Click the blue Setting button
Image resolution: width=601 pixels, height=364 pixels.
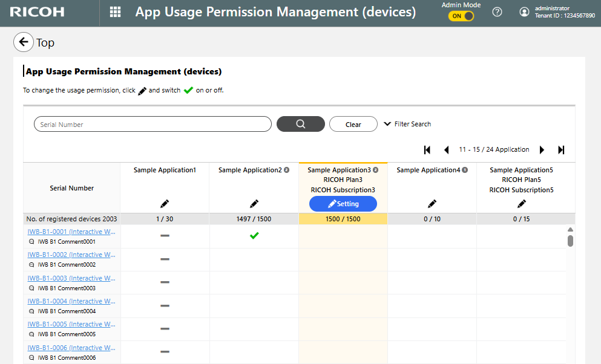tap(343, 204)
